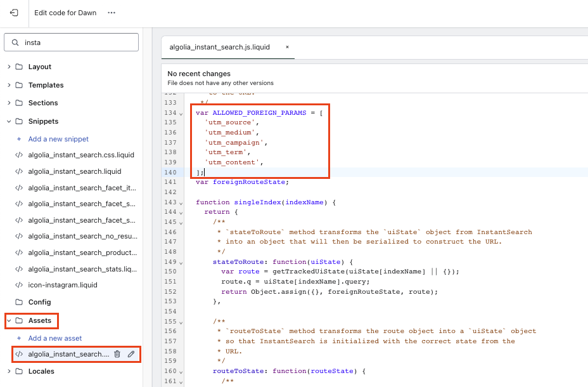Screen dimensions: 588x387
Task: Click code icon of the Assets algolia file
Action: 19,354
